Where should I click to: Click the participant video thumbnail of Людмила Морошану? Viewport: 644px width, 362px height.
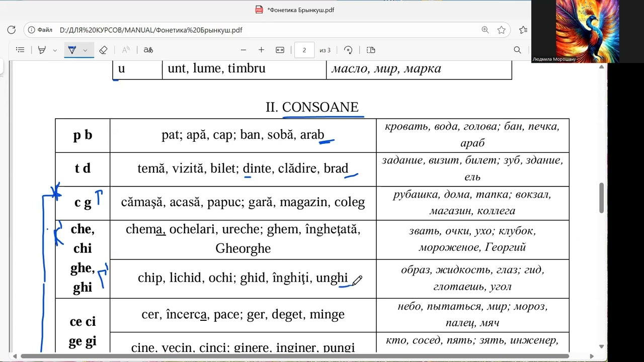[587, 31]
